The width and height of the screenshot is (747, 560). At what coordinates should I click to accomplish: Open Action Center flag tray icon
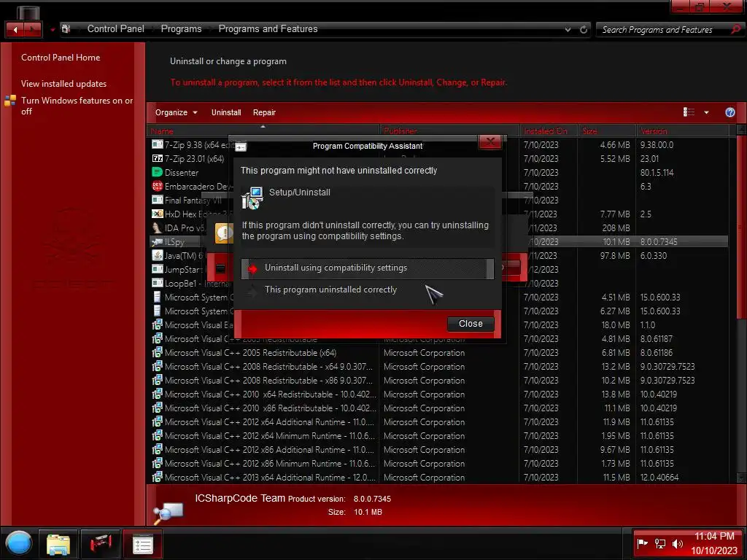(x=642, y=543)
